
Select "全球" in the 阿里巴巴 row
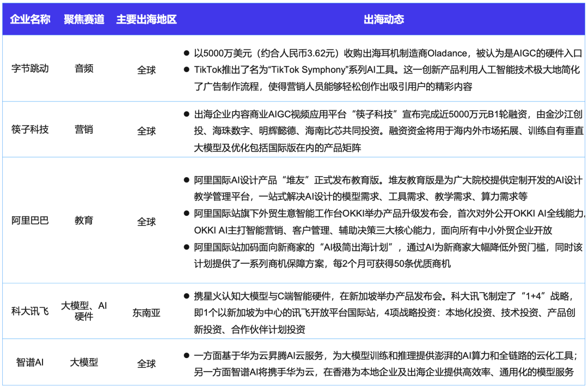(x=146, y=222)
